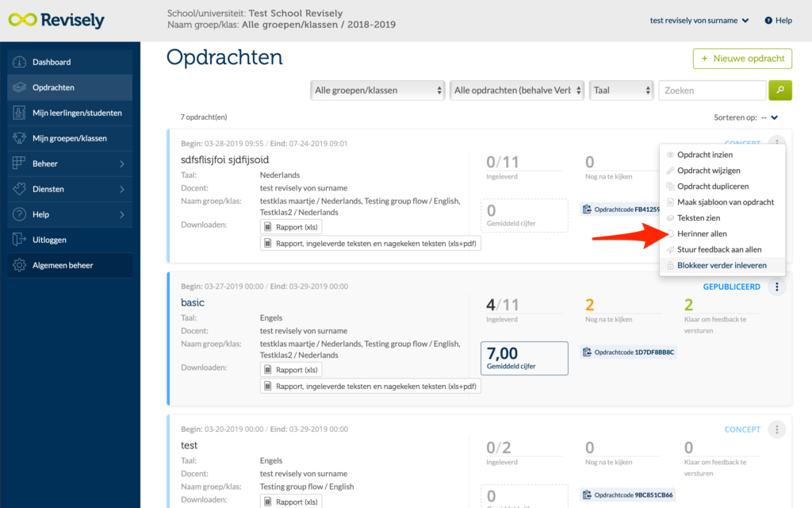This screenshot has width=812, height=508.
Task: Open the Taal filter dropdown
Action: [622, 90]
